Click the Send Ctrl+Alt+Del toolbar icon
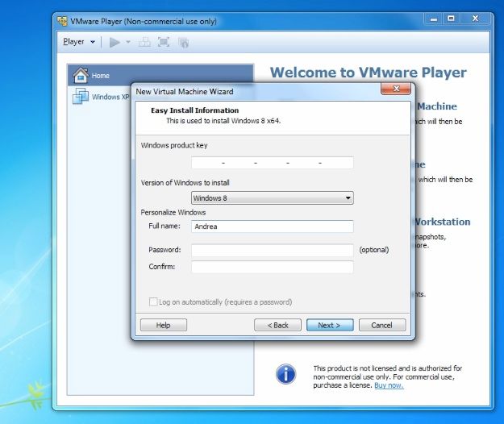504x424 pixels. (144, 42)
